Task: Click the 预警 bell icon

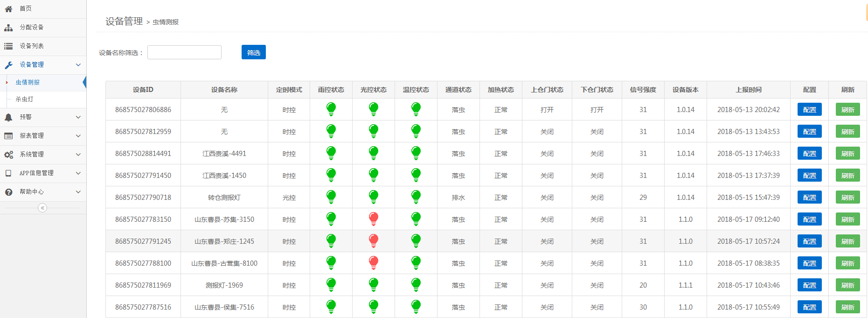Action: coord(8,117)
